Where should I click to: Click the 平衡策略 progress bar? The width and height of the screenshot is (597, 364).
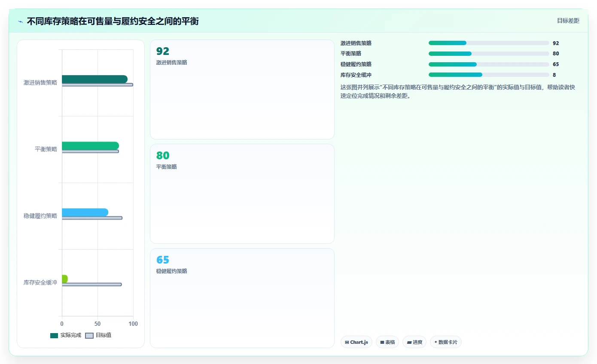[x=489, y=54]
